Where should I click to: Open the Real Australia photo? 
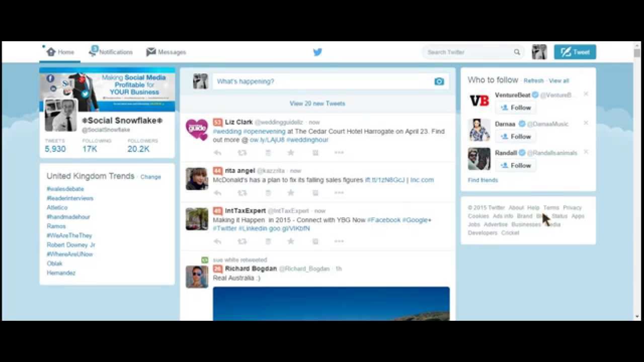coord(331,304)
